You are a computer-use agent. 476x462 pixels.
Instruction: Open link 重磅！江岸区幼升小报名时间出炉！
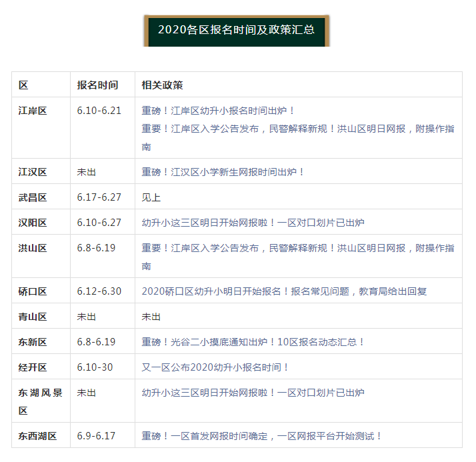(x=217, y=111)
